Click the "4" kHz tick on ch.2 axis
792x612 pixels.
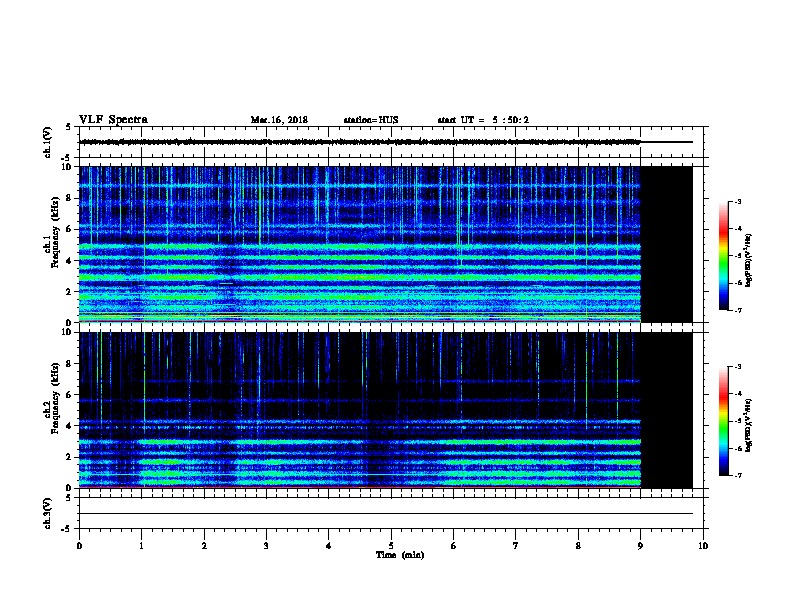pos(70,426)
